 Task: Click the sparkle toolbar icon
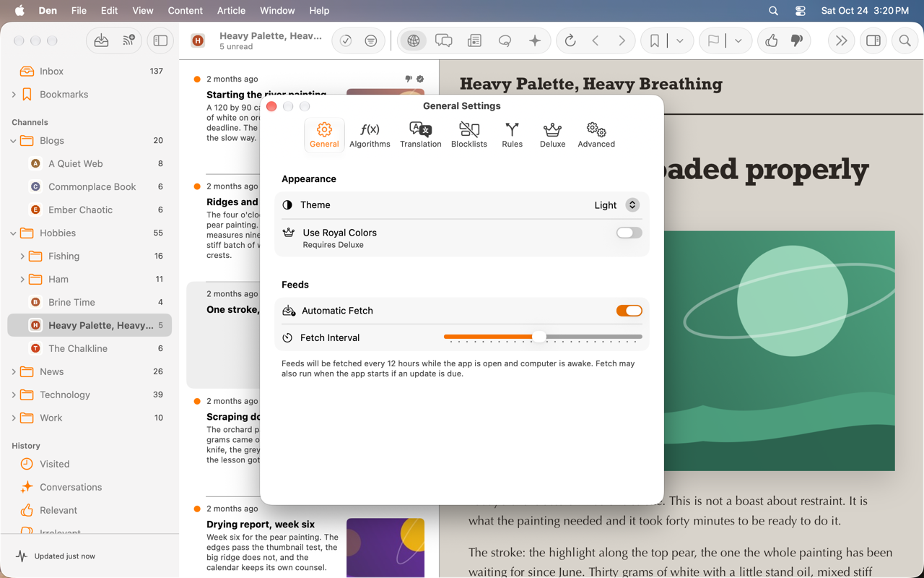[x=535, y=41]
